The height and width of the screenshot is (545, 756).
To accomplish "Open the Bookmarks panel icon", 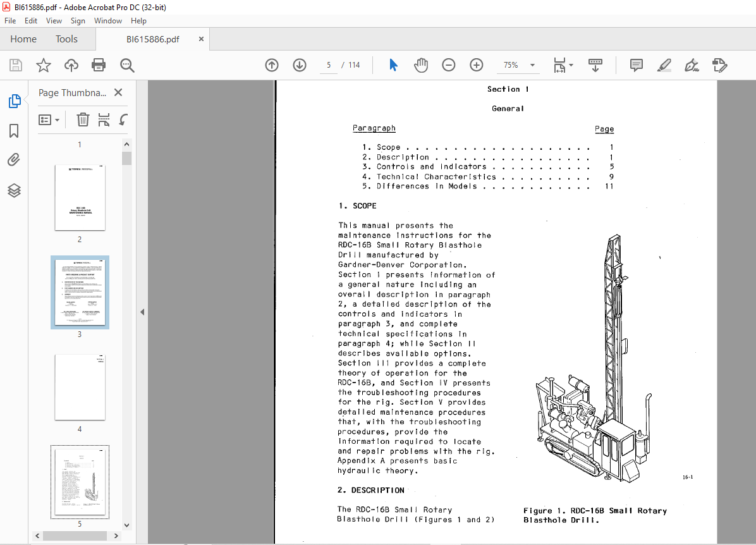I will 14,131.
